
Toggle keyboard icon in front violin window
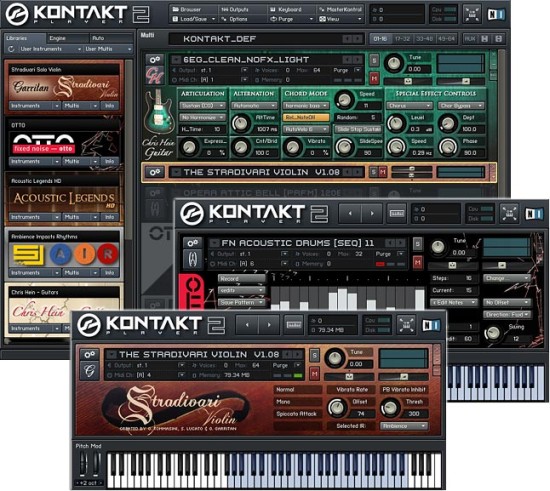click(x=294, y=325)
